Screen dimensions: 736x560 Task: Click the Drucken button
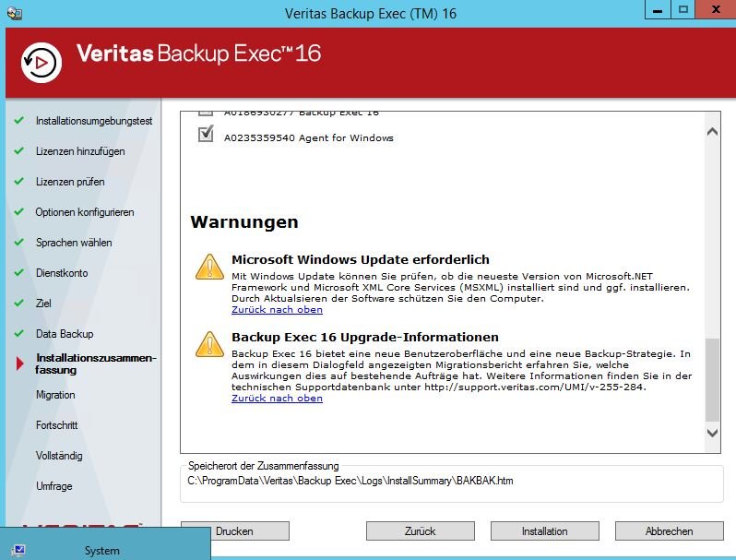pyautogui.click(x=235, y=530)
